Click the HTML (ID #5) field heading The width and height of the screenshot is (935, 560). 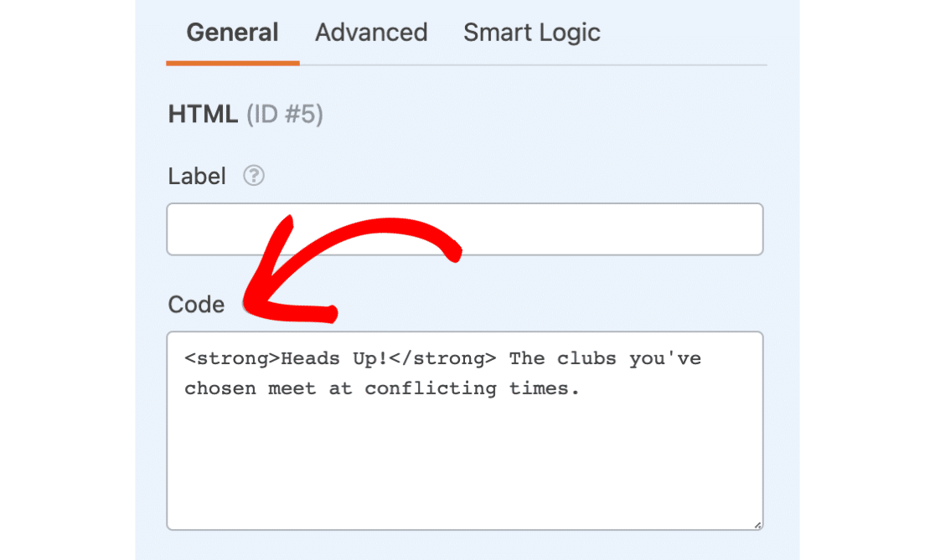click(x=245, y=113)
